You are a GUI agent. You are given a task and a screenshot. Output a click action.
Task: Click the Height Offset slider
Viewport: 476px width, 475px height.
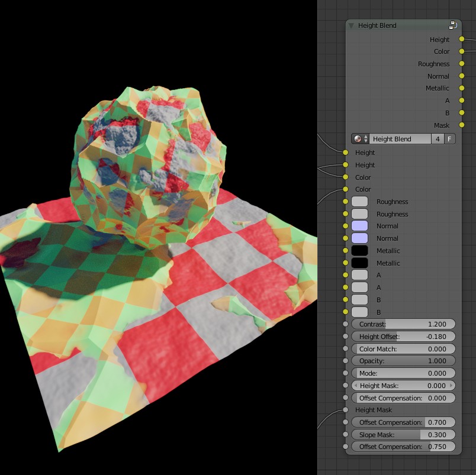tap(403, 336)
